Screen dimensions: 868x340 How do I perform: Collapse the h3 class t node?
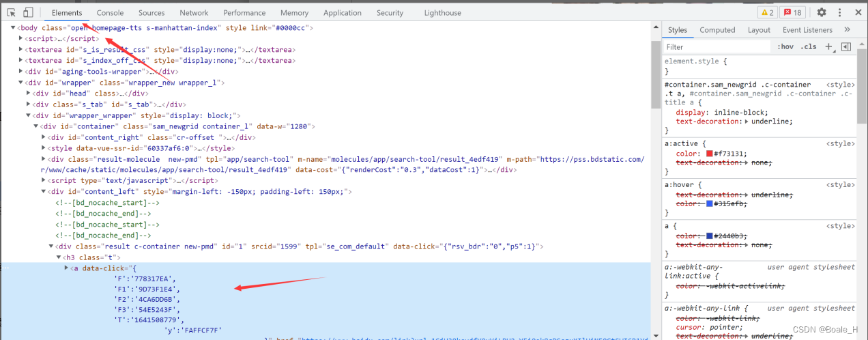[59, 257]
